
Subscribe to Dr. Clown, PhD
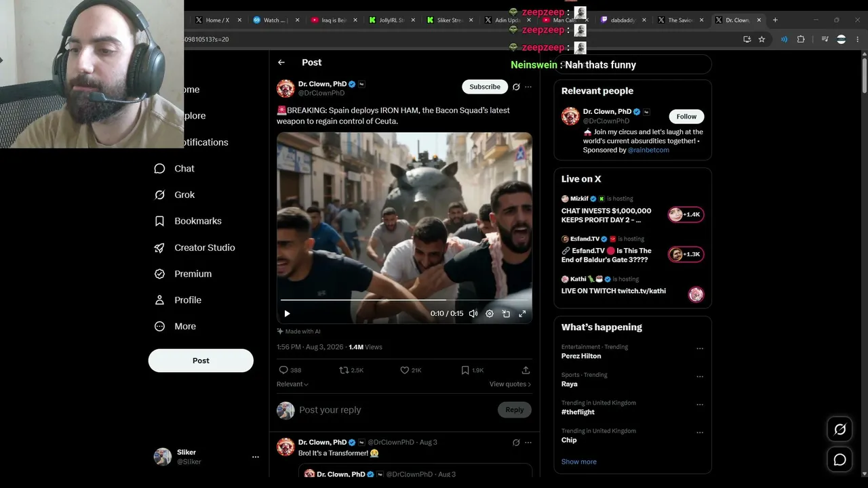(485, 87)
